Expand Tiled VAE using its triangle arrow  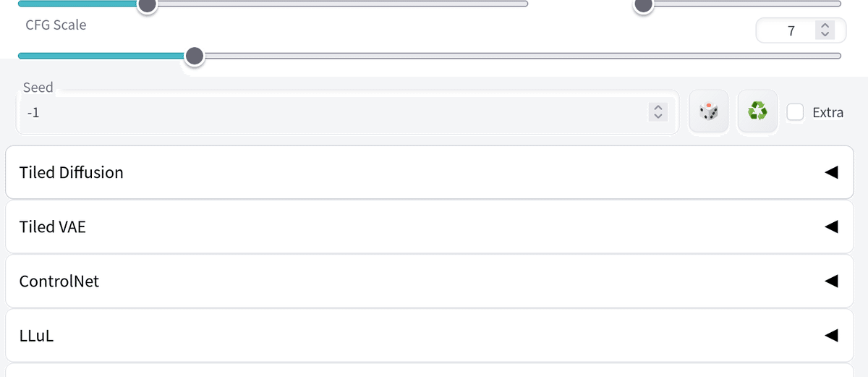click(x=831, y=226)
